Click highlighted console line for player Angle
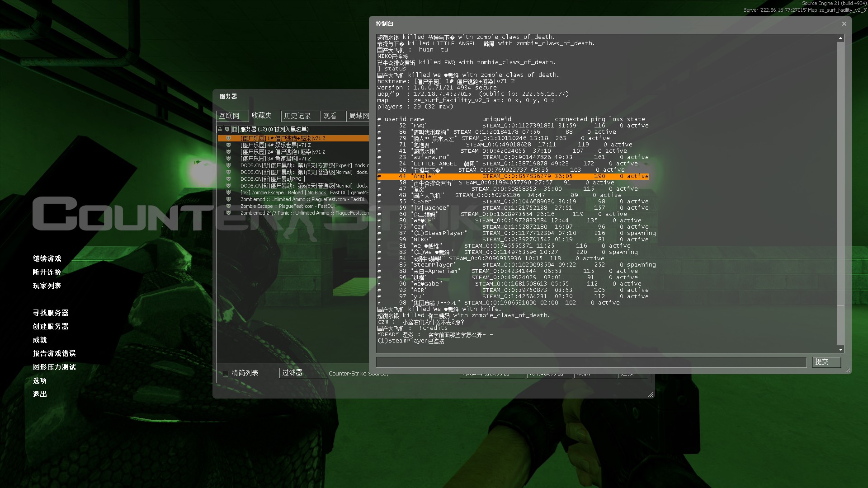Image resolution: width=868 pixels, height=488 pixels. (x=513, y=176)
